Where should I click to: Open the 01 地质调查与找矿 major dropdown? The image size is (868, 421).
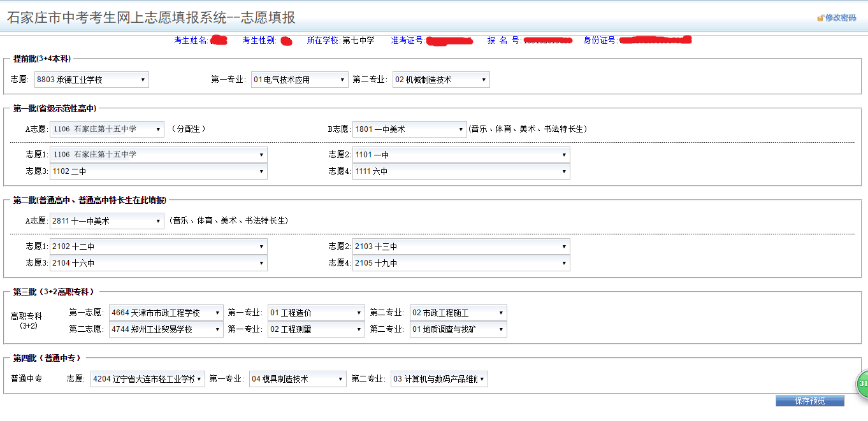[x=458, y=329]
